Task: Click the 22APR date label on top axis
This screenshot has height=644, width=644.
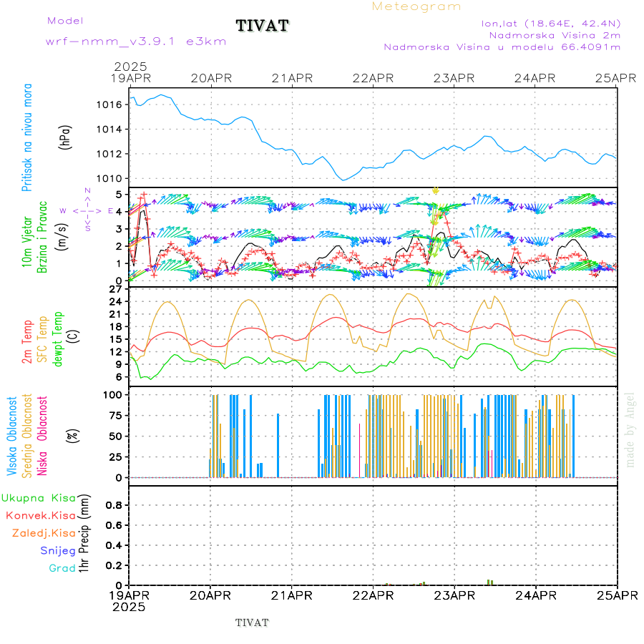Action: (373, 78)
